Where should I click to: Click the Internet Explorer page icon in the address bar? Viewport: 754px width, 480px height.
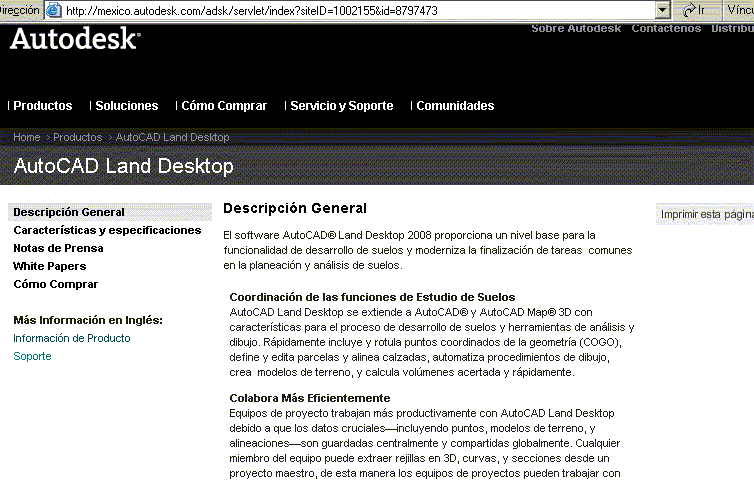53,10
